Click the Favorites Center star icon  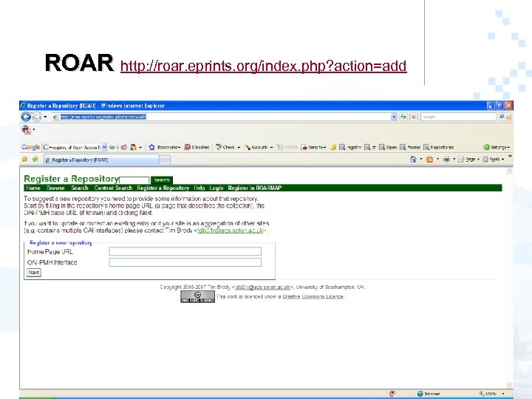coord(25,159)
